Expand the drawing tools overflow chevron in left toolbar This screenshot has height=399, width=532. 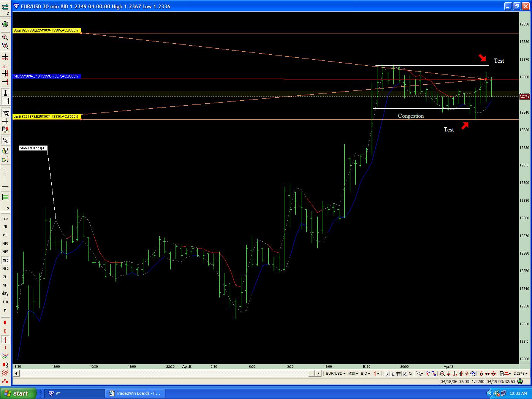click(7, 208)
